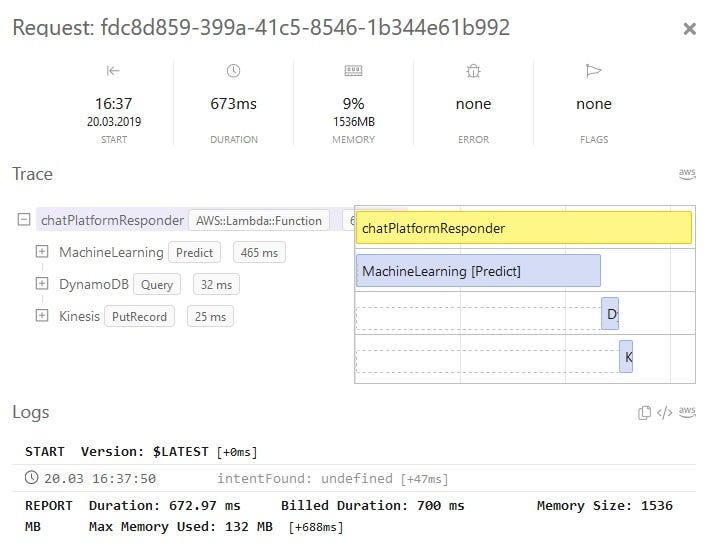Select DynamoDB tree row label

(94, 284)
